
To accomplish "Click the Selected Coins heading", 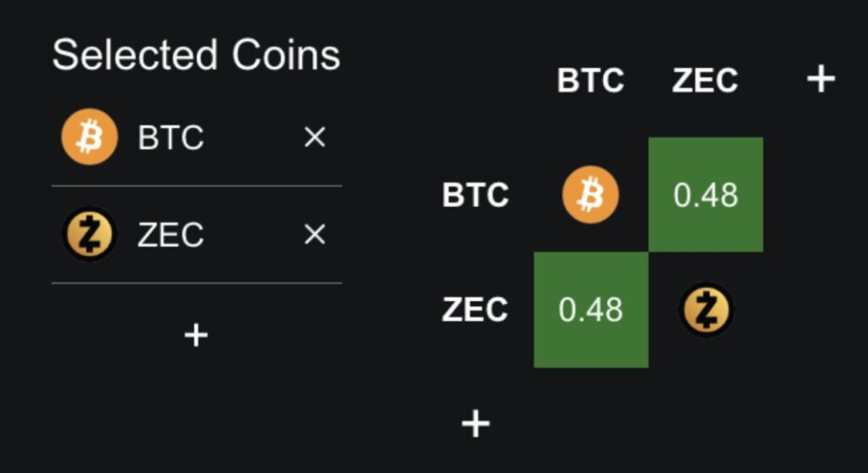I will point(196,56).
